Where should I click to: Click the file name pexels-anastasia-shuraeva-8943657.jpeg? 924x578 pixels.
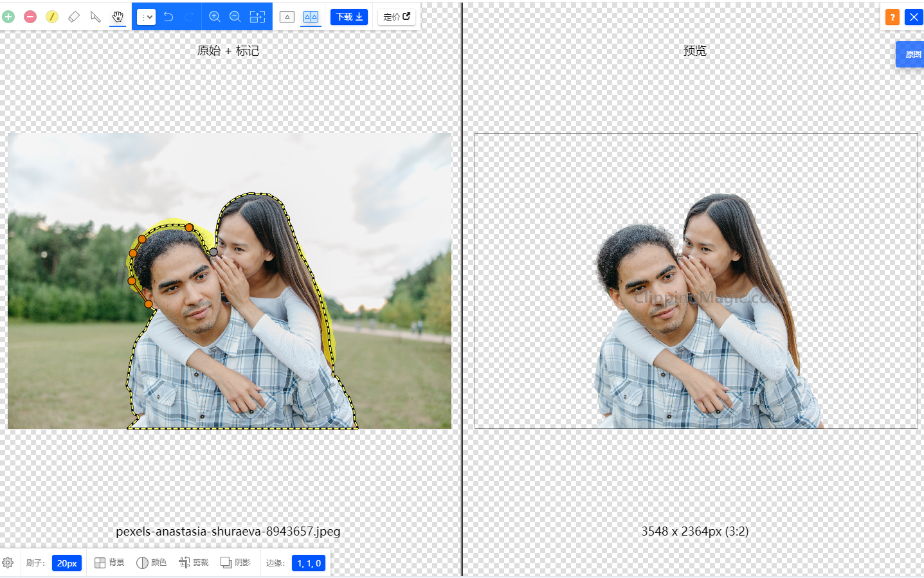click(x=228, y=531)
